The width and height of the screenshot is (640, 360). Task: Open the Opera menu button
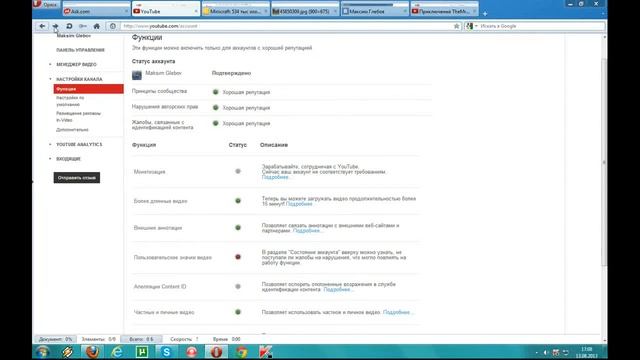(46, 4)
